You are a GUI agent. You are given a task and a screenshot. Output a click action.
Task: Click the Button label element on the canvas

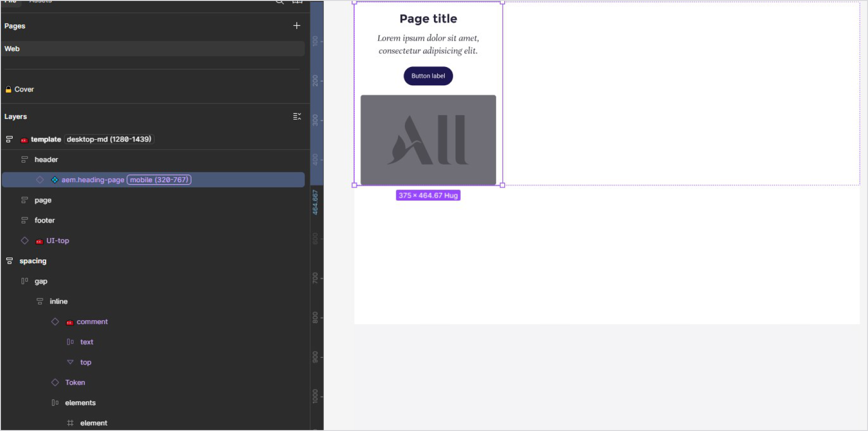(x=427, y=75)
